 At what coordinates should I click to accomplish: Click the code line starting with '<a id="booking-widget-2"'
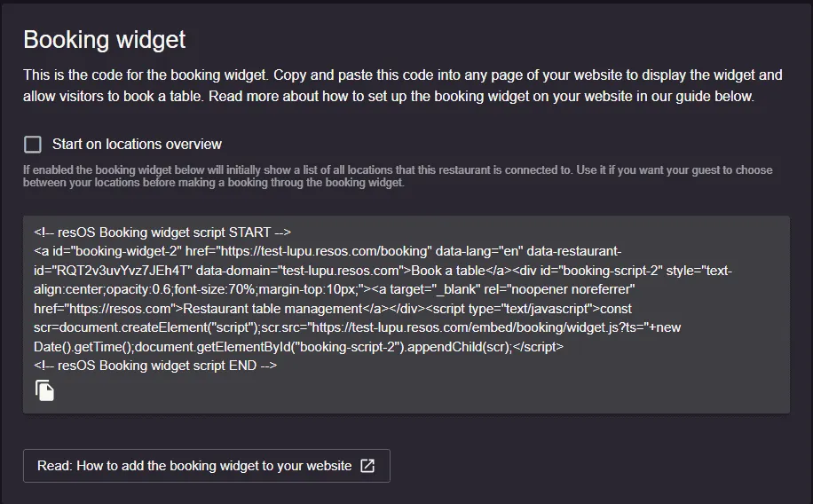pos(328,251)
